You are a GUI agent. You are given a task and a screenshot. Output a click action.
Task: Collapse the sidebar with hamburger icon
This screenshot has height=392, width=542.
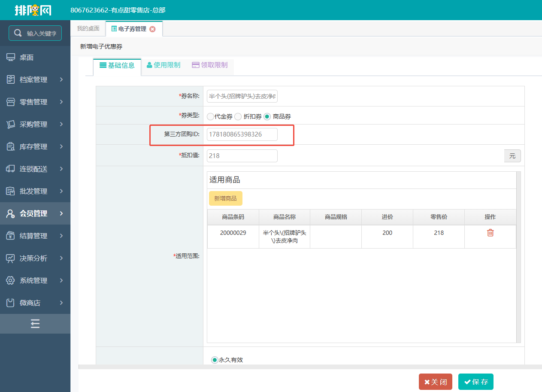(x=35, y=324)
